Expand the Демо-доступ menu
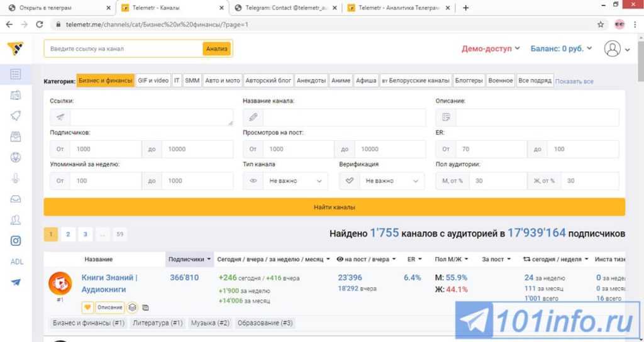644x342 pixels. pos(491,48)
